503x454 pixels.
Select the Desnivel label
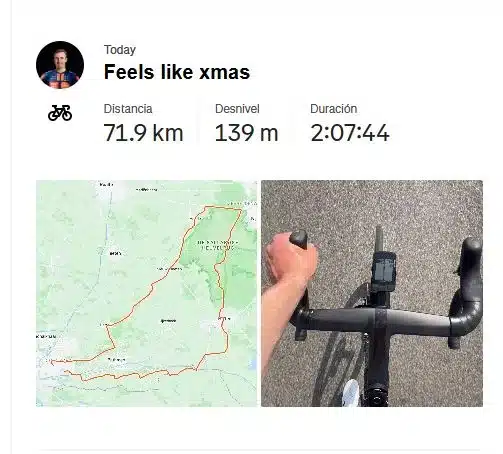pos(237,109)
